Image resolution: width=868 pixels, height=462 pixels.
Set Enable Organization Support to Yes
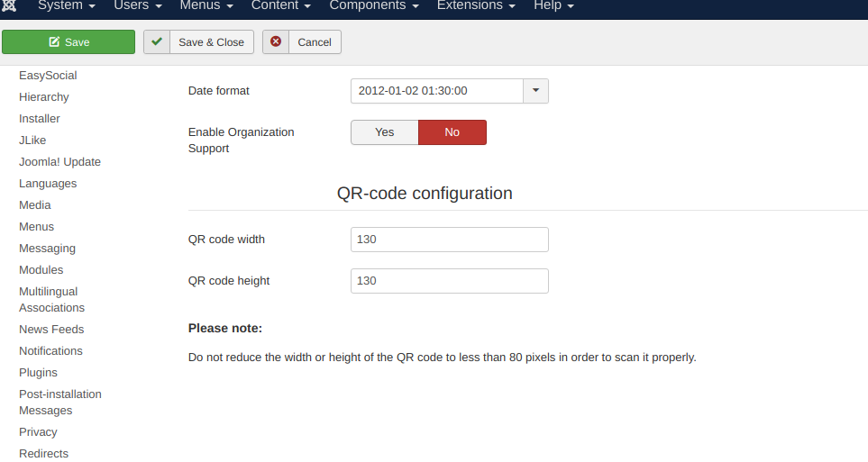click(384, 132)
